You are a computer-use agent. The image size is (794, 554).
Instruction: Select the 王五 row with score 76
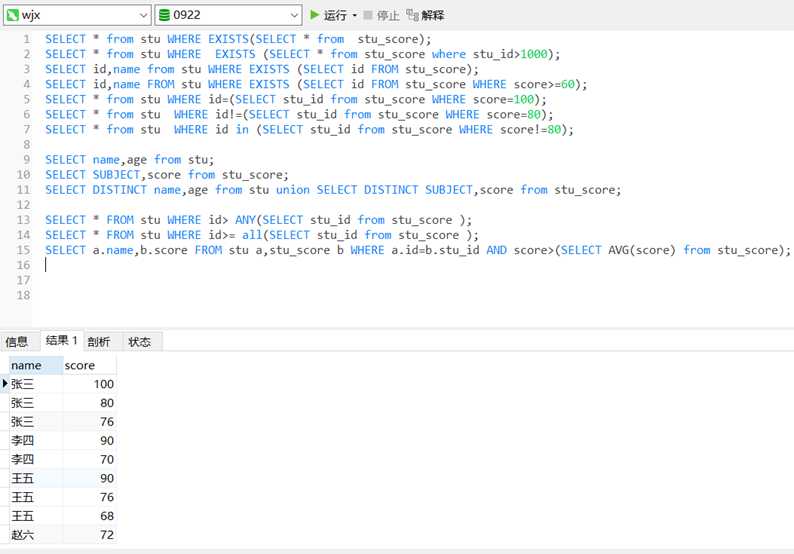tap(63, 497)
